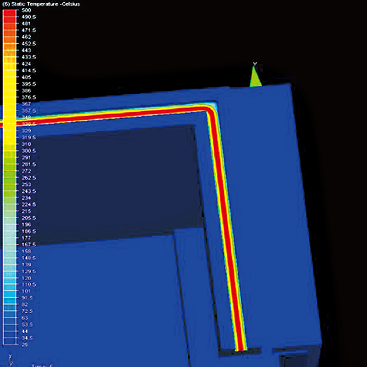Viewport: 367px width, 367px height.
Task: Click the legend value 53.5
Action: coord(27,325)
